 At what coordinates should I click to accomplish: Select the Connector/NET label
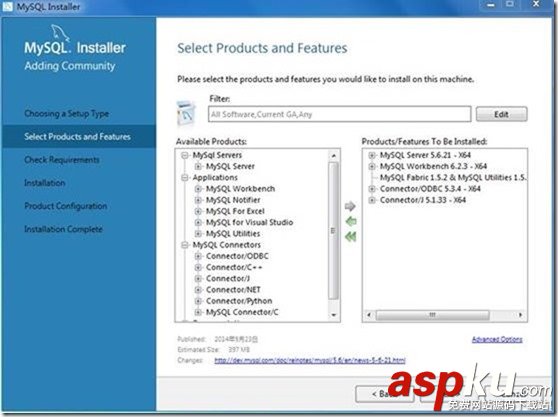pyautogui.click(x=233, y=290)
